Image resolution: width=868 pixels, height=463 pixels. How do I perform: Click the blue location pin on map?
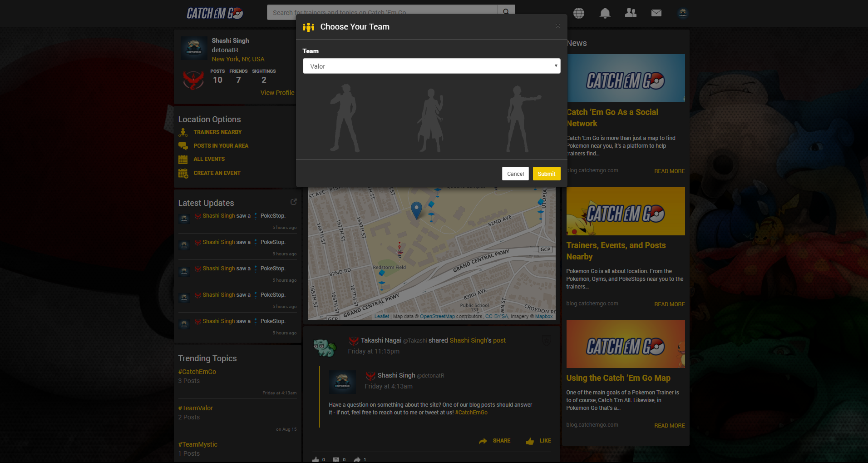[416, 210]
